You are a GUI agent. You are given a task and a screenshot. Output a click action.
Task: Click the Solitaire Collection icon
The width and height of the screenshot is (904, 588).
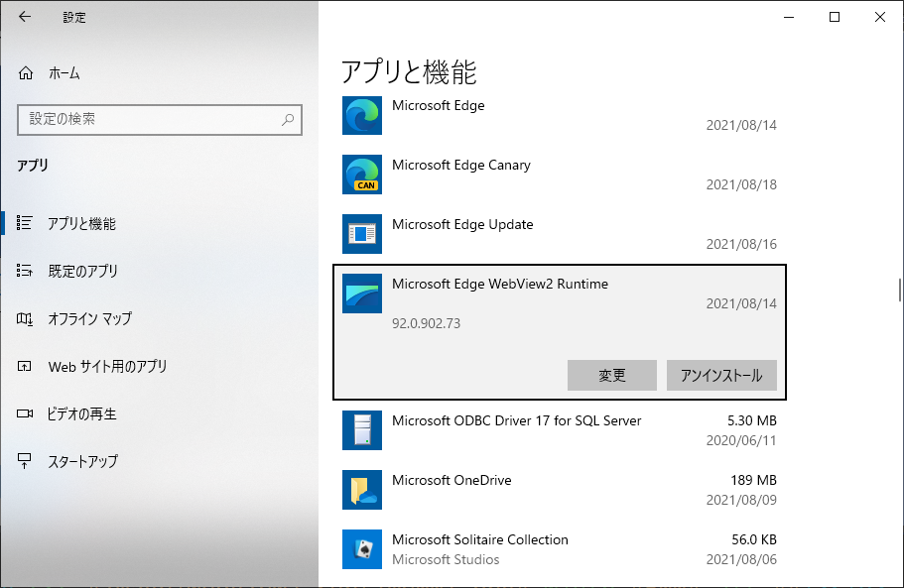click(361, 549)
